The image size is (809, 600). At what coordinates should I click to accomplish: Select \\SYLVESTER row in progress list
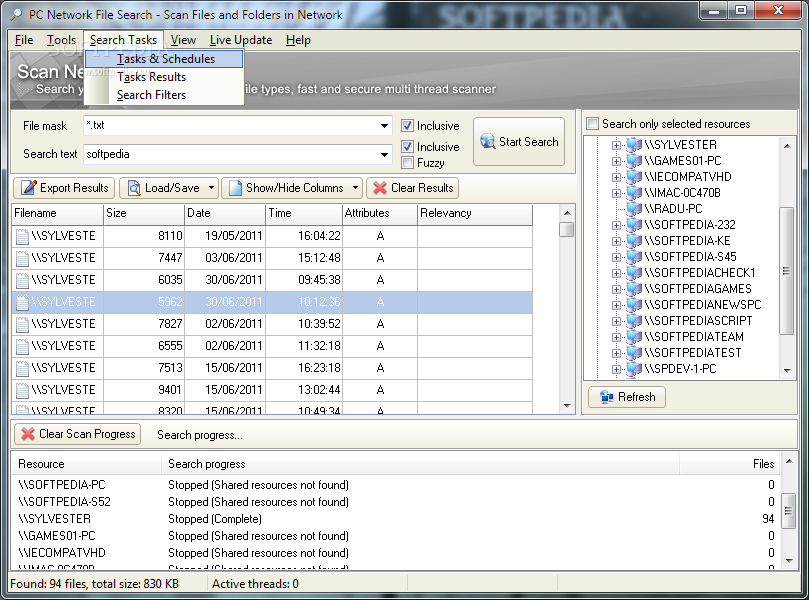point(396,519)
